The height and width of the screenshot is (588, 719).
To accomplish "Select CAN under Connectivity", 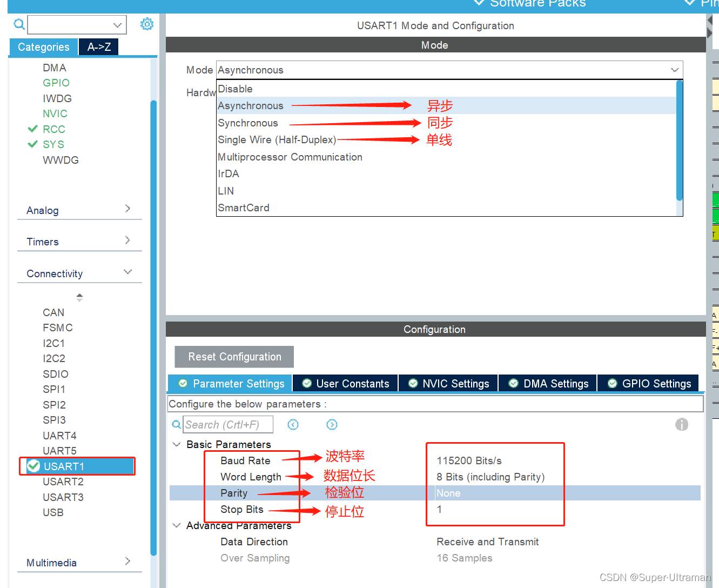I will coord(53,312).
